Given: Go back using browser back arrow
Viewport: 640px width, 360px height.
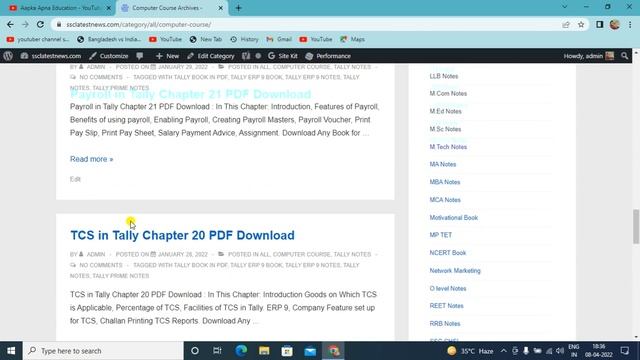Looking at the screenshot, I should pos(10,24).
